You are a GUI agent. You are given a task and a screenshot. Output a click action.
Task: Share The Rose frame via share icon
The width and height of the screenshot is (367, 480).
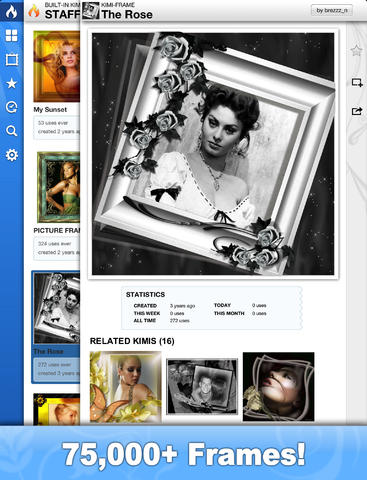pyautogui.click(x=357, y=111)
